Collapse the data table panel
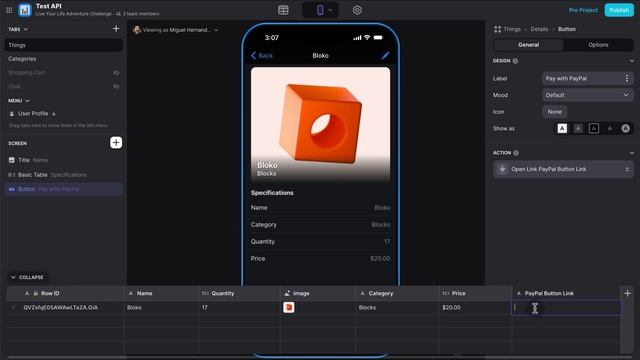 coord(27,277)
